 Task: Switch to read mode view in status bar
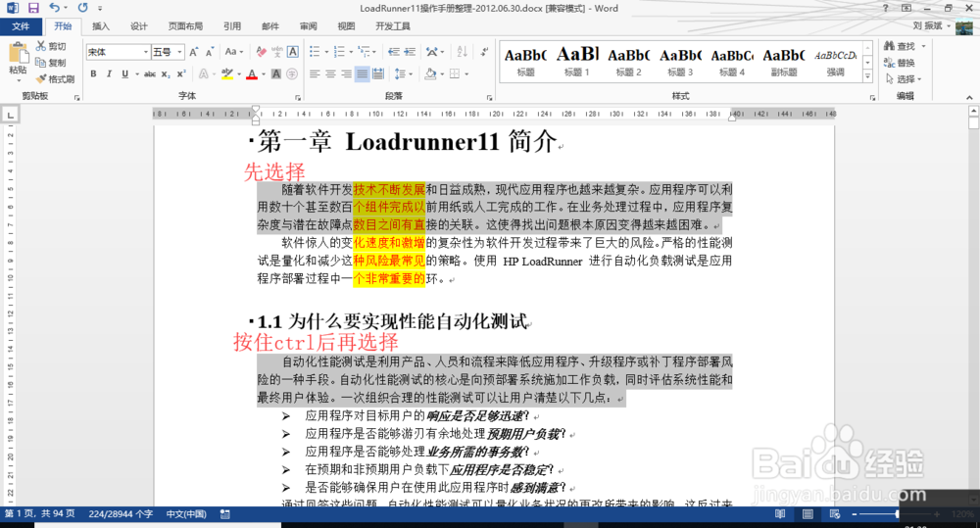(x=780, y=513)
